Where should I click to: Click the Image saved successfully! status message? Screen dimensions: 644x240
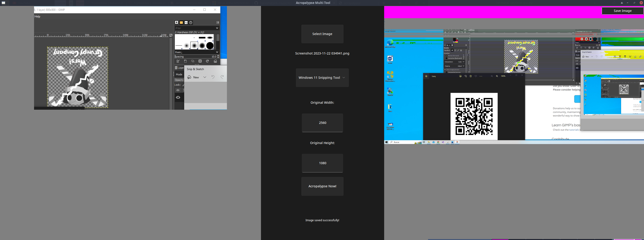coord(322,220)
